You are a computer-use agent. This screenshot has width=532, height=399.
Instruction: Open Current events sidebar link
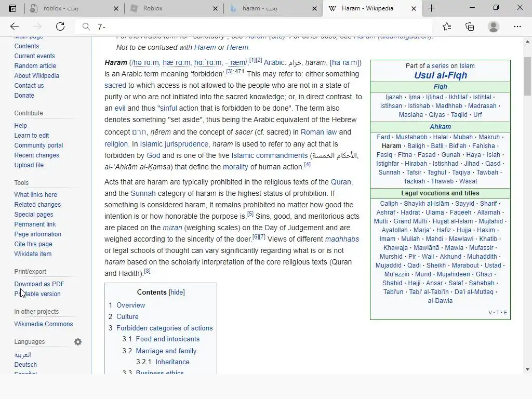35,56
